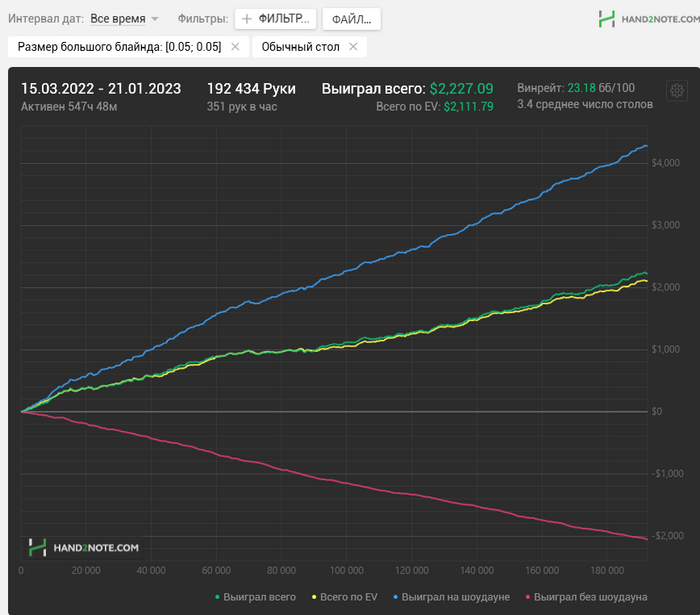Image resolution: width=700 pixels, height=615 pixels.
Task: Toggle the 'Выиграл без шоудауна' legend series
Action: click(x=586, y=597)
